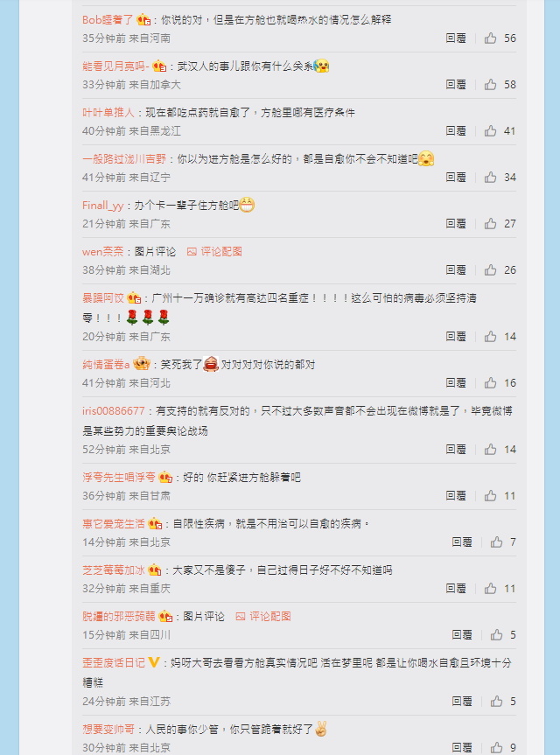The image size is (560, 755).
Task: Like 惠它爱宠生活's comment with 7 likes
Action: coord(496,542)
